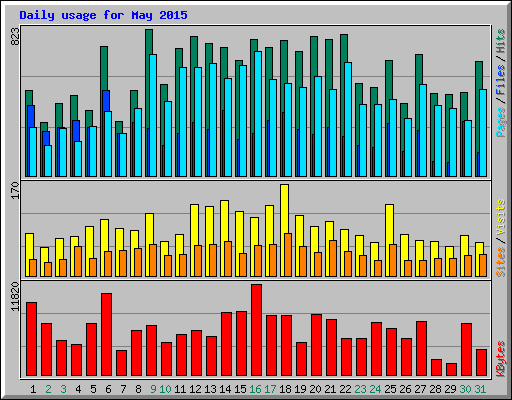Click day label '6' on the x-axis
The image size is (512, 400).
click(108, 389)
